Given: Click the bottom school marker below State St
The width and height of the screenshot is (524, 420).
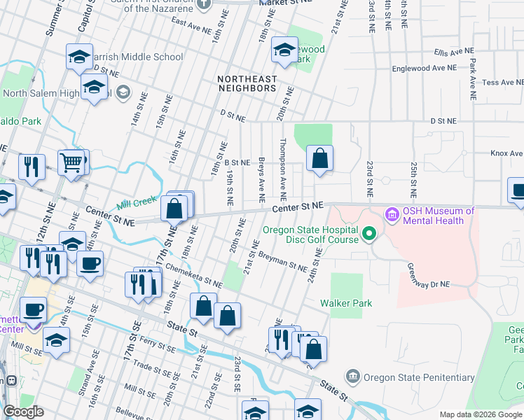Looking at the screenshot, I should pos(308,409).
